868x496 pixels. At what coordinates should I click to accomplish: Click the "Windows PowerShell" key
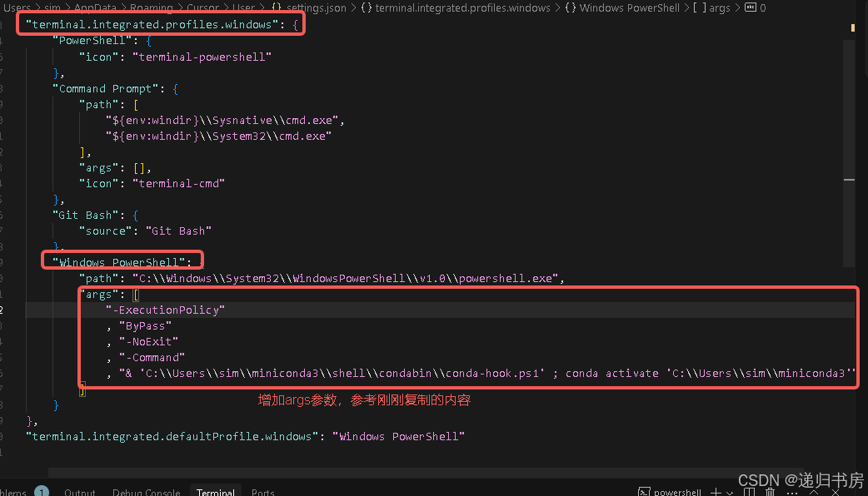click(x=118, y=262)
